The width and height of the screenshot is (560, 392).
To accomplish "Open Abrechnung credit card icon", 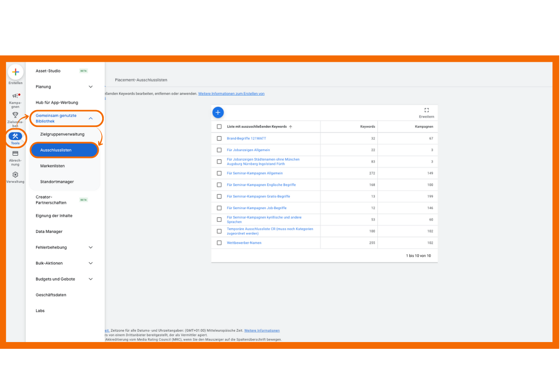I will (15, 154).
